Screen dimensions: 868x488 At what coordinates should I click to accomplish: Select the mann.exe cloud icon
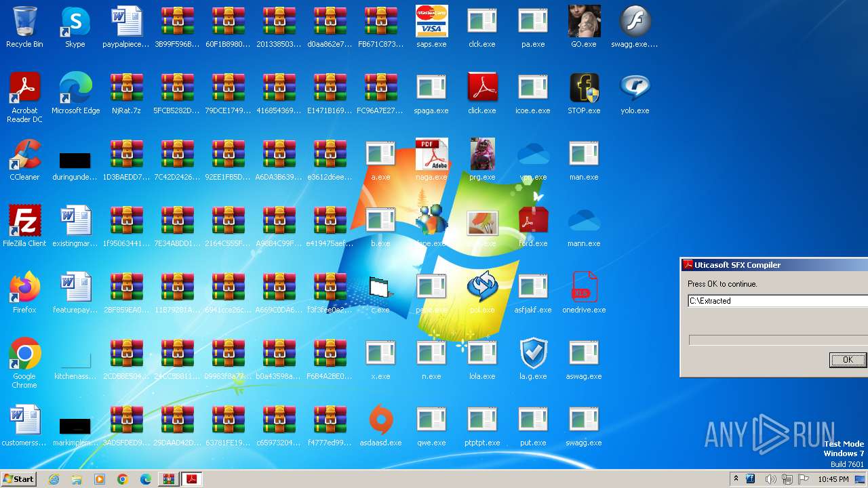pyautogui.click(x=584, y=220)
